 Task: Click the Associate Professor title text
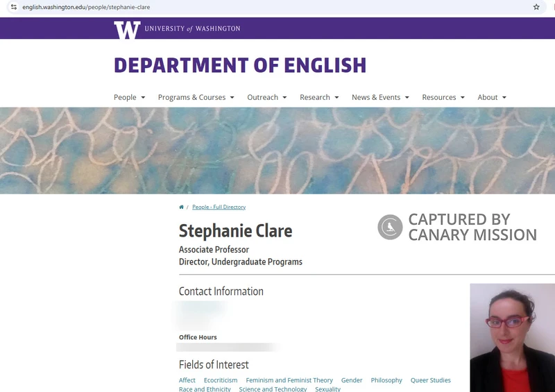[214, 250]
